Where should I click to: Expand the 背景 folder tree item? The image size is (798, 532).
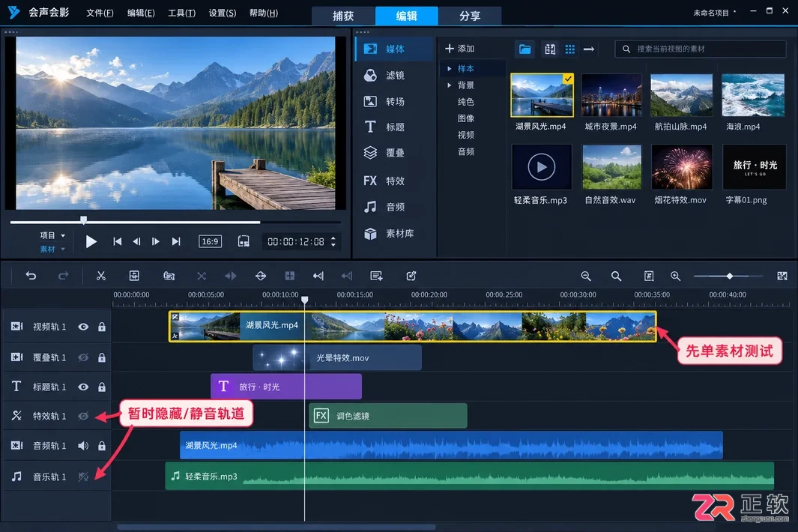[x=450, y=85]
